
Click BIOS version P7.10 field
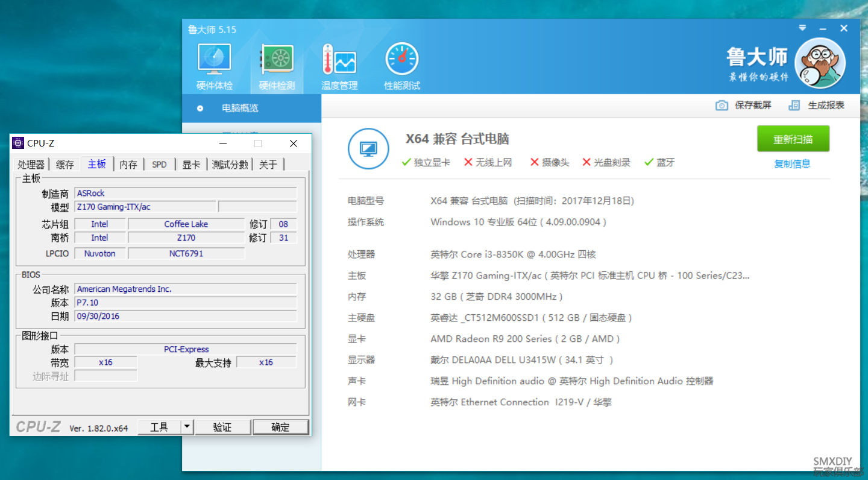point(186,302)
